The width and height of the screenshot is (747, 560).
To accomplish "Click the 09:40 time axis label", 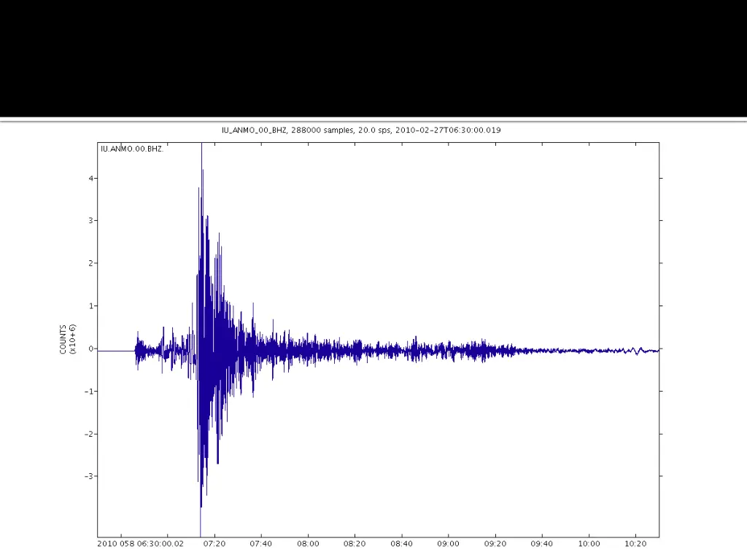I will pos(542,544).
